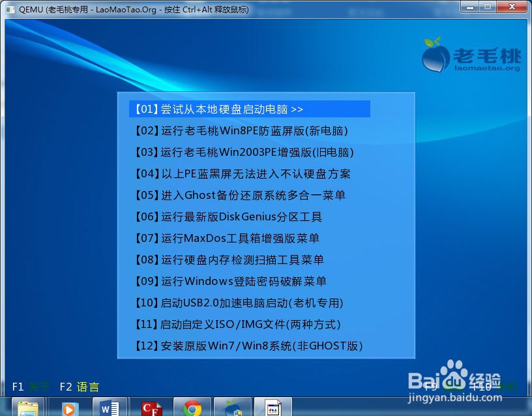Click the F10 关机 shutdown shortcut
The height and width of the screenshot is (416, 532).
click(x=495, y=387)
